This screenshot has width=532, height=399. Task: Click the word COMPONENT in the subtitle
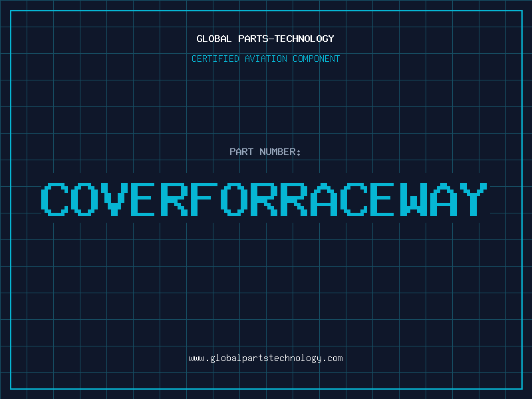[x=316, y=59]
